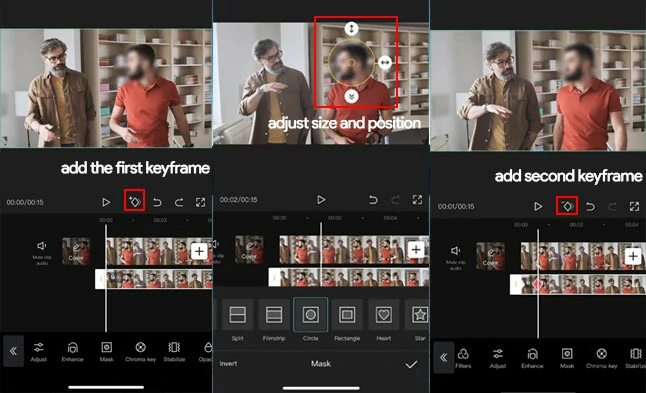Mute clip audio in the left screen
This screenshot has height=393, width=646.
pos(42,252)
